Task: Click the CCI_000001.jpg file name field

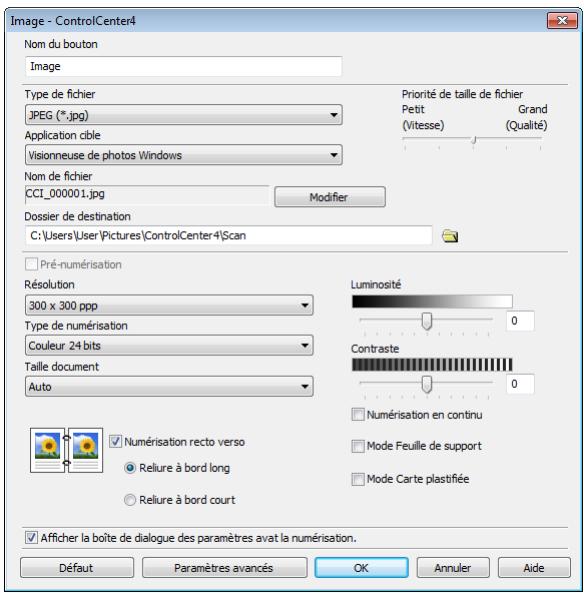Action: 147,194
